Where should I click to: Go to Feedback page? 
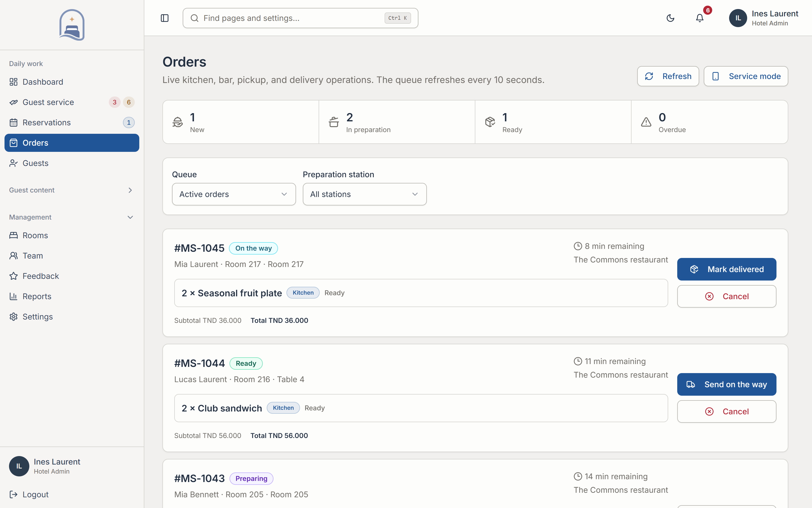coord(72,276)
